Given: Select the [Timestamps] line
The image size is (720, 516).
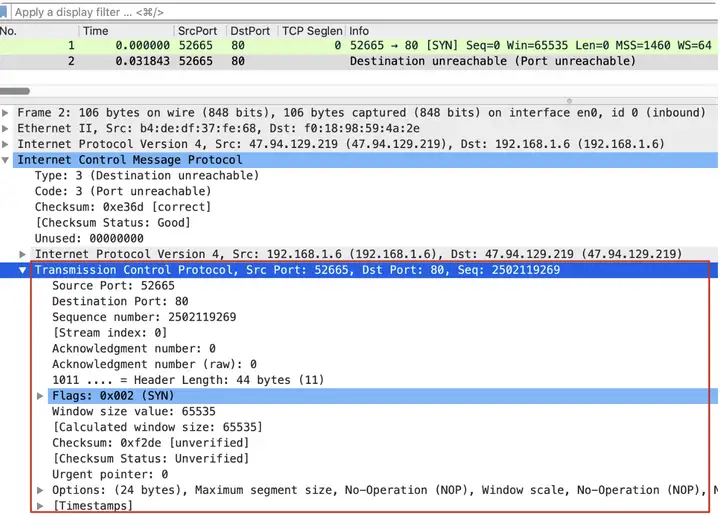Looking at the screenshot, I should 92,505.
